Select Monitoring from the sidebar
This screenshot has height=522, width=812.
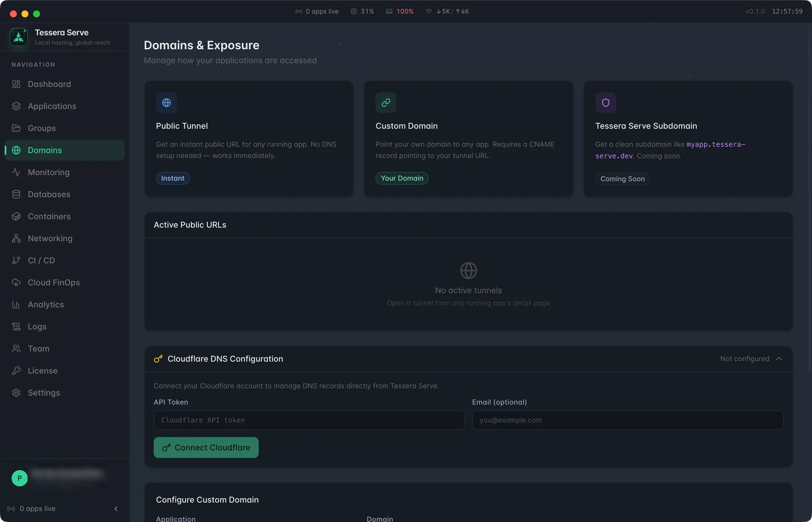(x=65, y=172)
